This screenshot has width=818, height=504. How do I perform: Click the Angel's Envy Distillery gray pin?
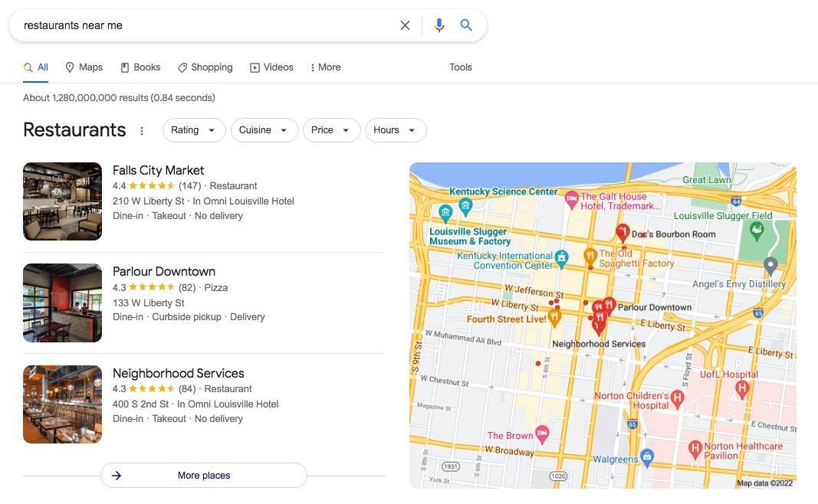(x=770, y=265)
